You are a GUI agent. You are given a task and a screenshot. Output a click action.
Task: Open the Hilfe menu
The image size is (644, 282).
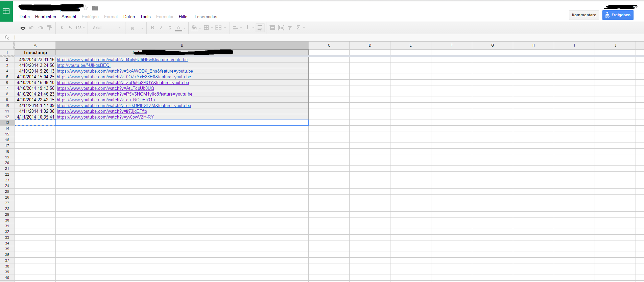coord(183,17)
